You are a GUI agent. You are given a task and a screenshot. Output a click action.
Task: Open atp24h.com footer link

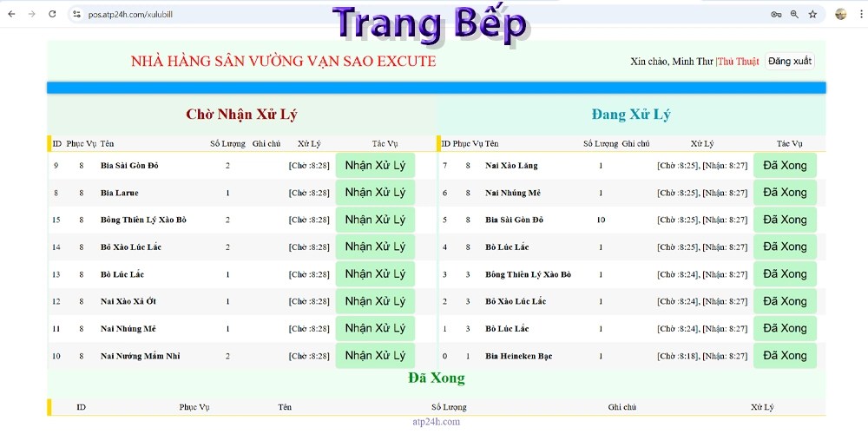(437, 422)
